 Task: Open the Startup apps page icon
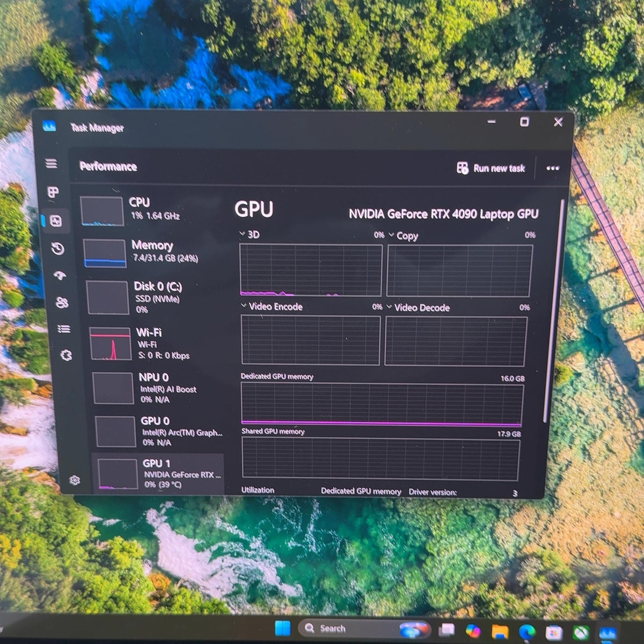tap(60, 275)
